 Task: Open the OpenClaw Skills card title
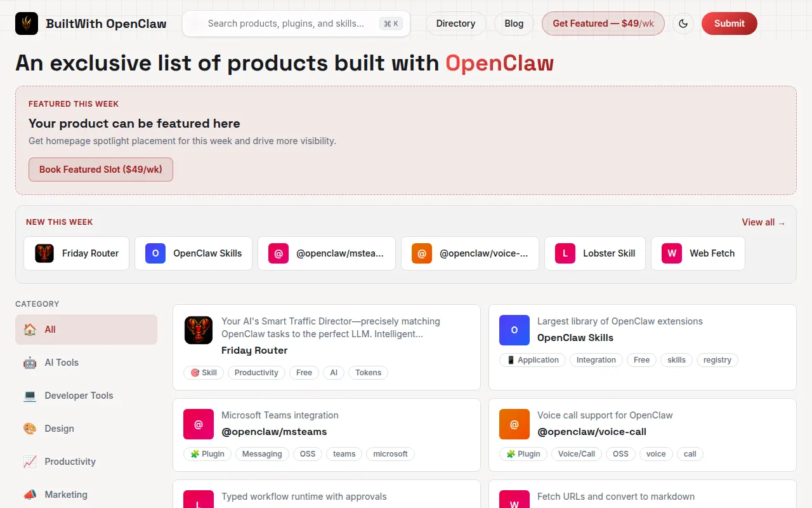[575, 338]
